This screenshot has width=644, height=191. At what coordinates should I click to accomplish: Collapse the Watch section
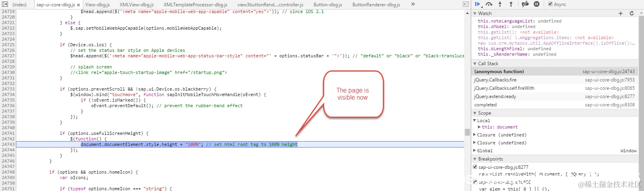coord(475,13)
